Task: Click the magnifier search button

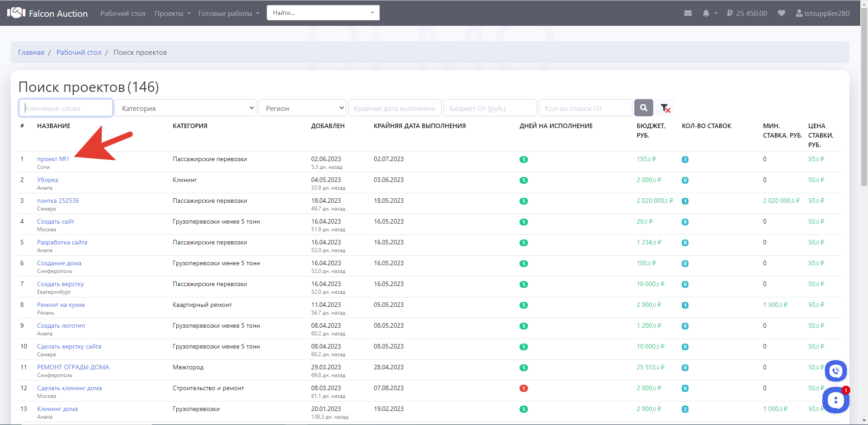Action: (643, 108)
